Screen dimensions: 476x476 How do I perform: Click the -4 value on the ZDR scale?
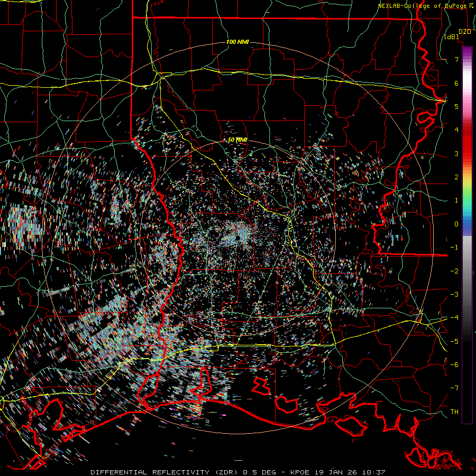pos(454,318)
